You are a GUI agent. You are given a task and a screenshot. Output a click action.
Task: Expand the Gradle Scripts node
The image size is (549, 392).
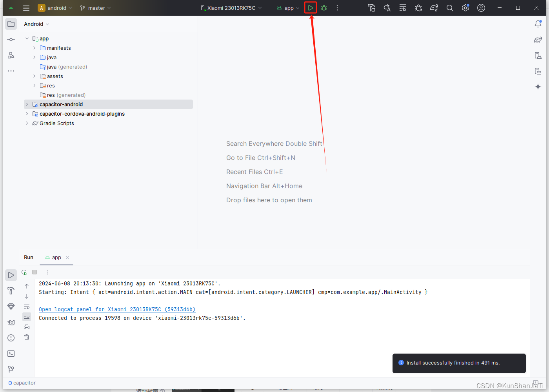pos(27,123)
